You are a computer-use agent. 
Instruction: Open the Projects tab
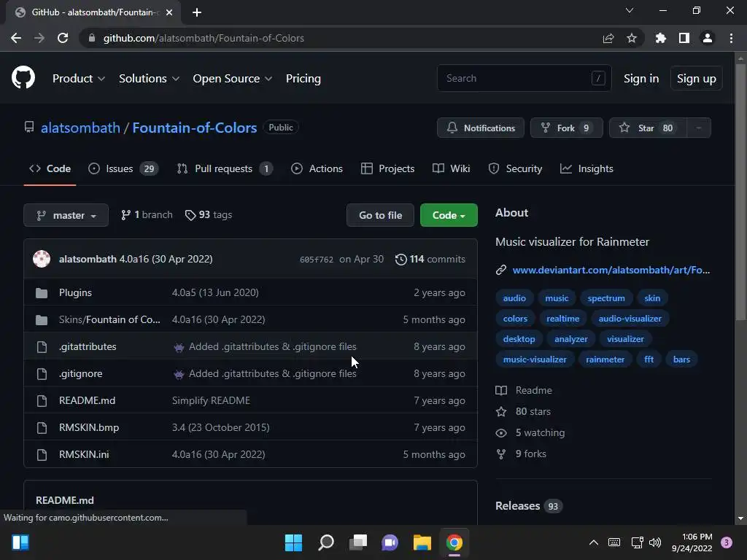coord(388,168)
